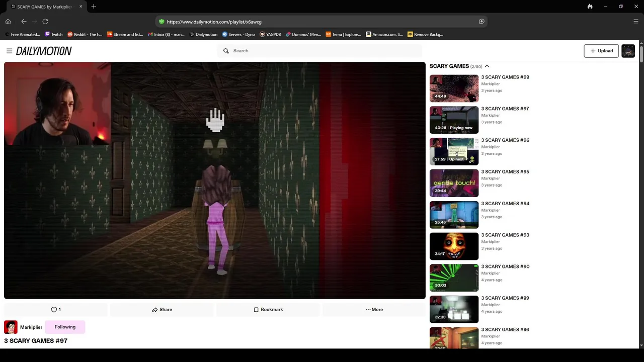Open the Dailymotion hamburger menu
The image size is (644, 362).
[x=9, y=51]
